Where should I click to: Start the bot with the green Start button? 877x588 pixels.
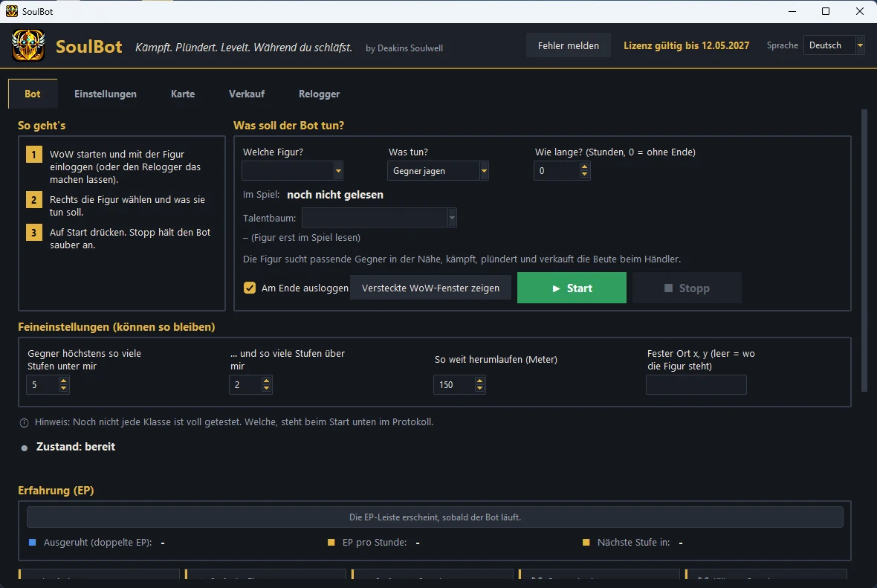point(572,288)
